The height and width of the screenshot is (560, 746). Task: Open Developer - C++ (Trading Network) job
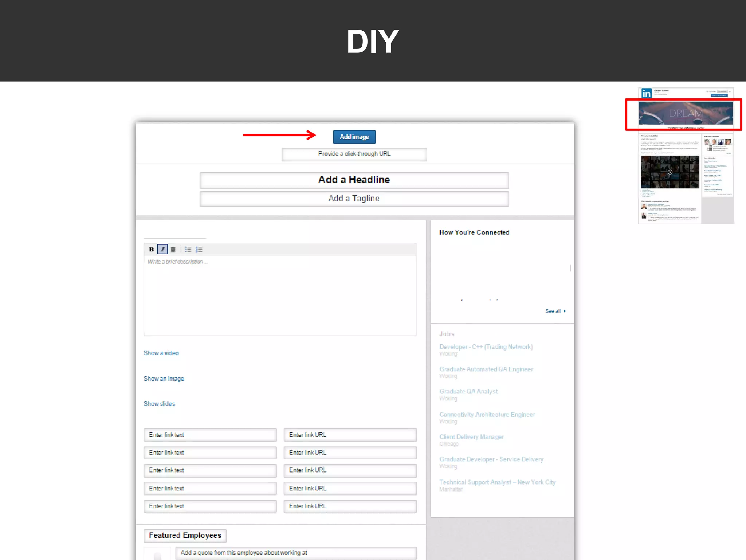pos(486,347)
